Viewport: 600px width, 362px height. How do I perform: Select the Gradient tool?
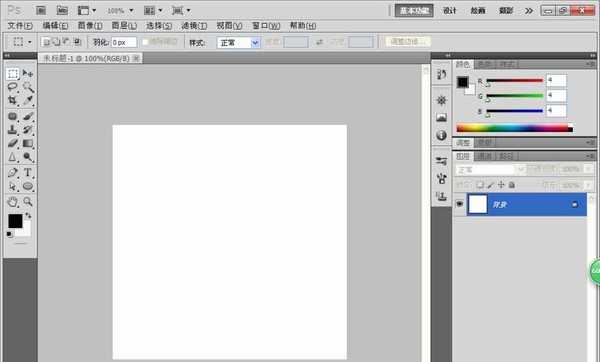click(28, 143)
